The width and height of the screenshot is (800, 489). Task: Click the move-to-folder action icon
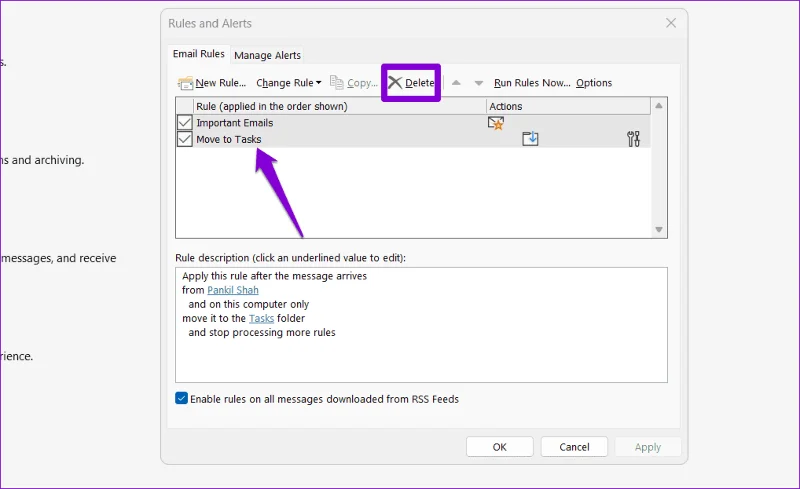(531, 138)
